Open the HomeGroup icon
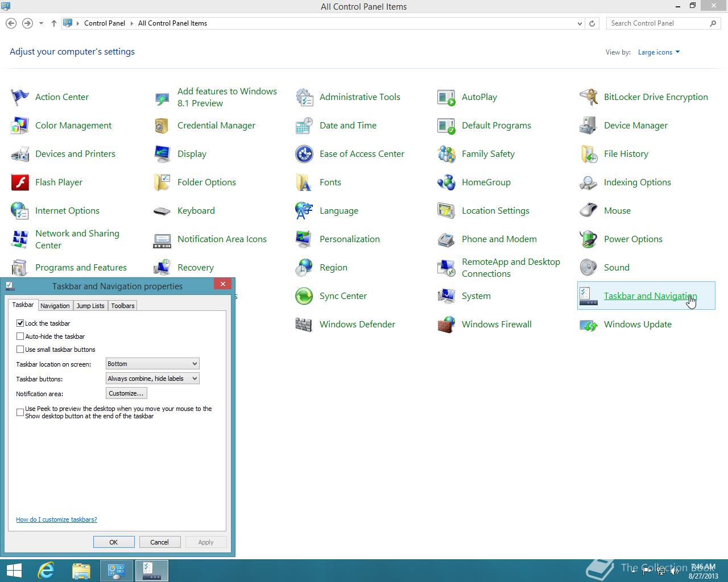 coord(446,182)
